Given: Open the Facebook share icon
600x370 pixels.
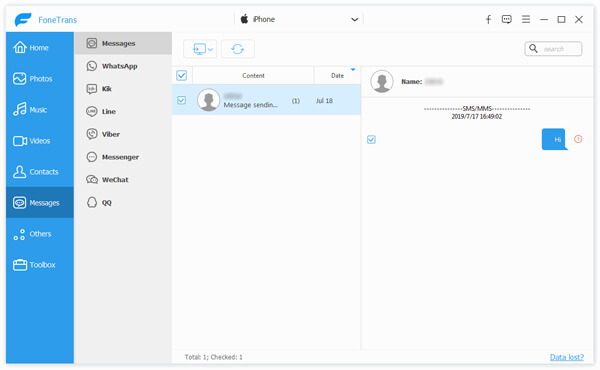Looking at the screenshot, I should [488, 20].
